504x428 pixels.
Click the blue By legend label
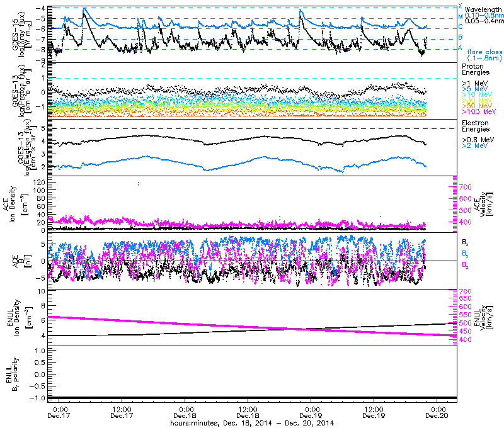pos(465,254)
